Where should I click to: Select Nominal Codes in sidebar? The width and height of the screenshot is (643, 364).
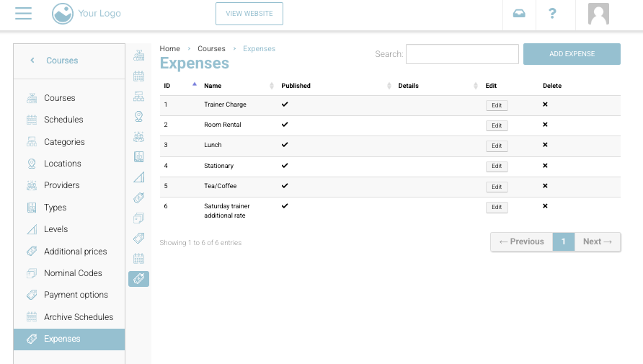73,273
